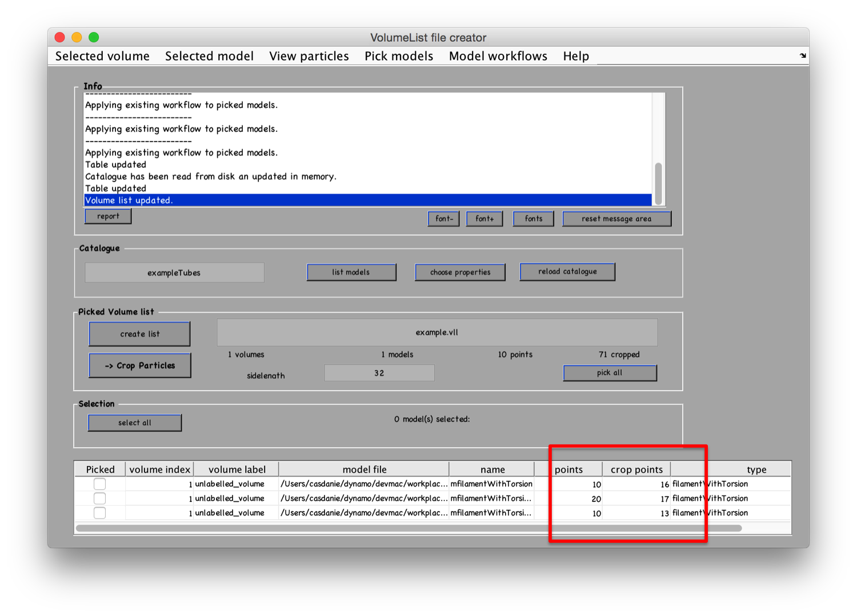
Task: Close the VolumeList file creator window
Action: pyautogui.click(x=59, y=37)
